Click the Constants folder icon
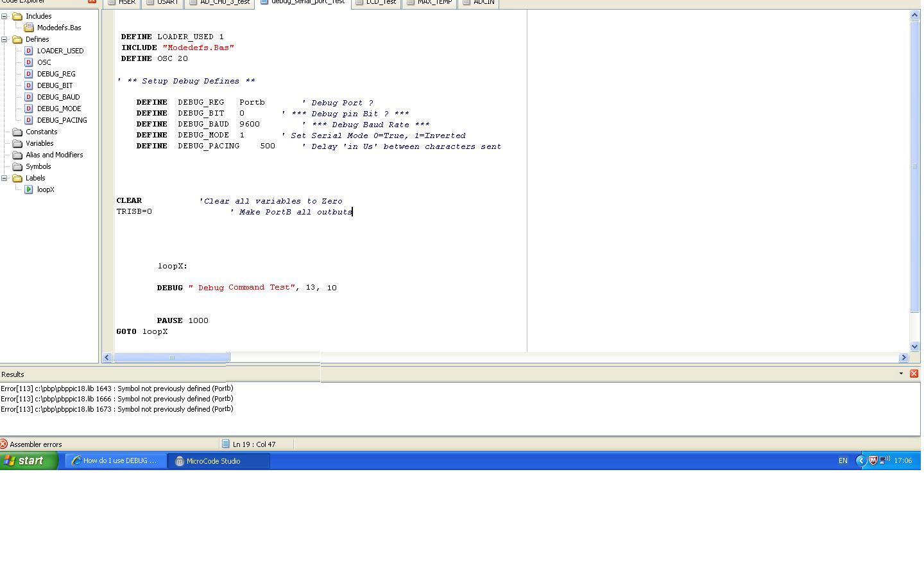Viewport: 924px width, 578px height. tap(17, 132)
